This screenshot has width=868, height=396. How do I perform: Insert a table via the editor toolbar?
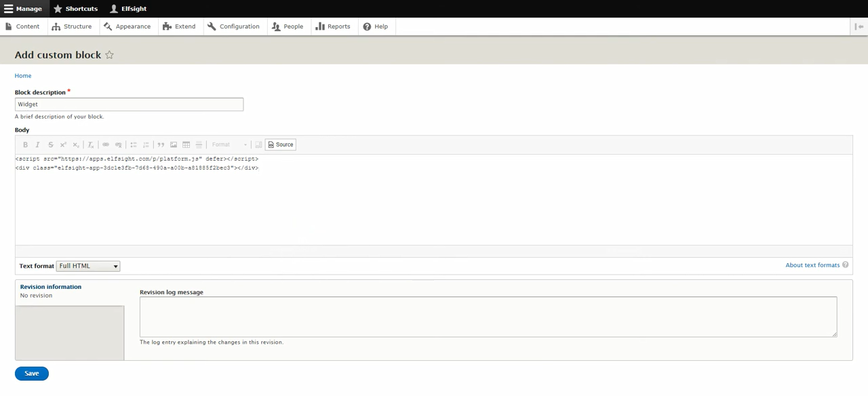186,144
